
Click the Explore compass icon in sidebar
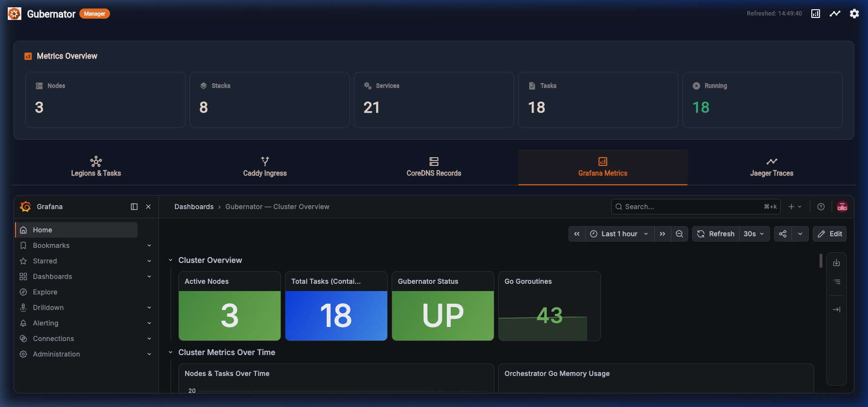click(23, 292)
